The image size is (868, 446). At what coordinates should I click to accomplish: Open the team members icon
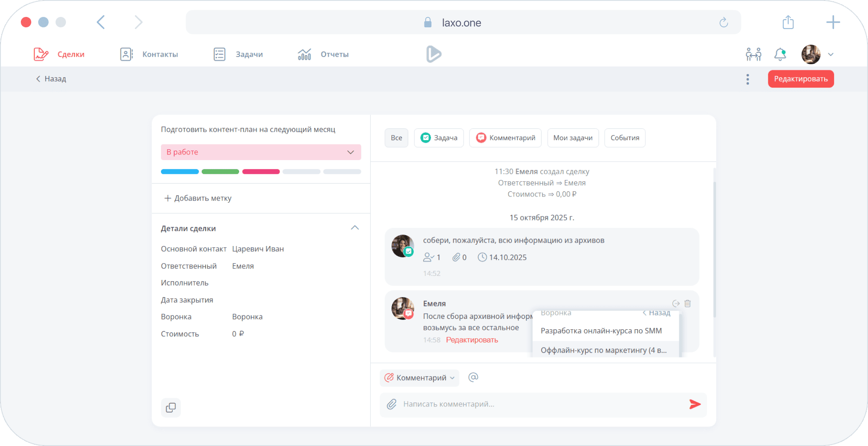point(753,54)
